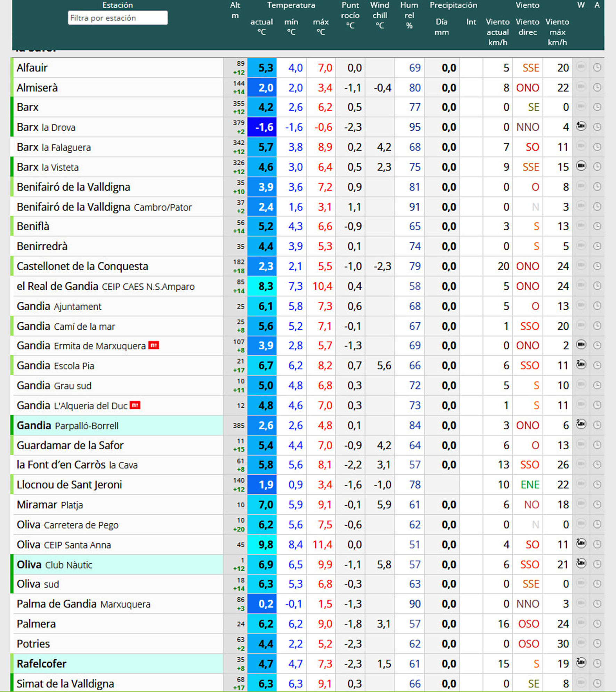Click the clock history icon for Palma de Gandia Marxuquera
Viewport: 616px width, 692px height.
[x=597, y=604]
